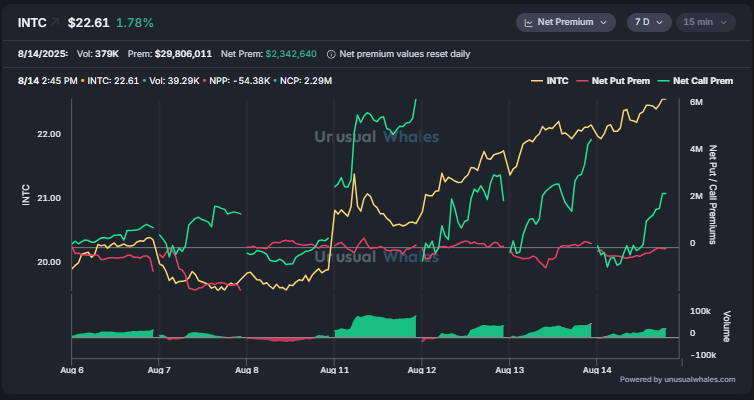Image resolution: width=754 pixels, height=400 pixels.
Task: Click the INTC ticker symbol title
Action: tap(32, 23)
